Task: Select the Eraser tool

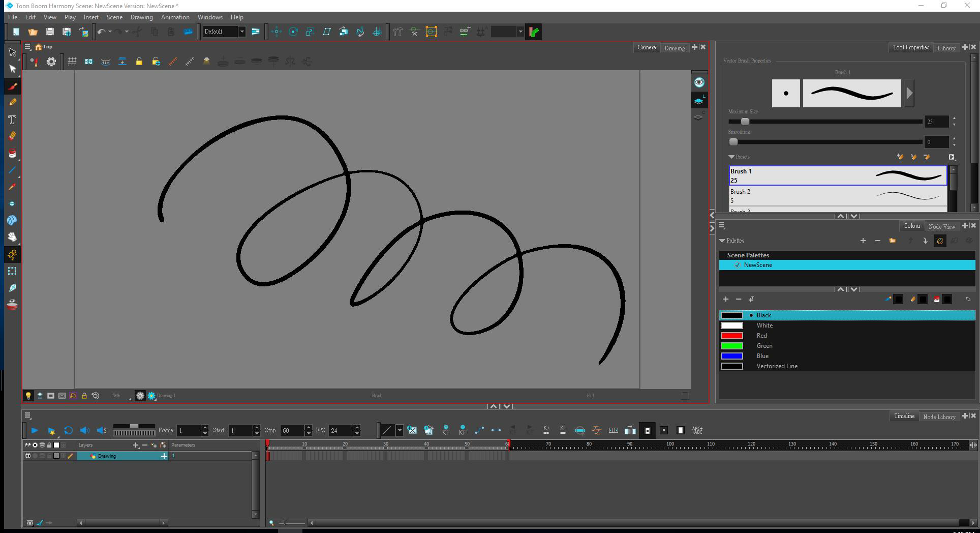Action: click(x=13, y=136)
